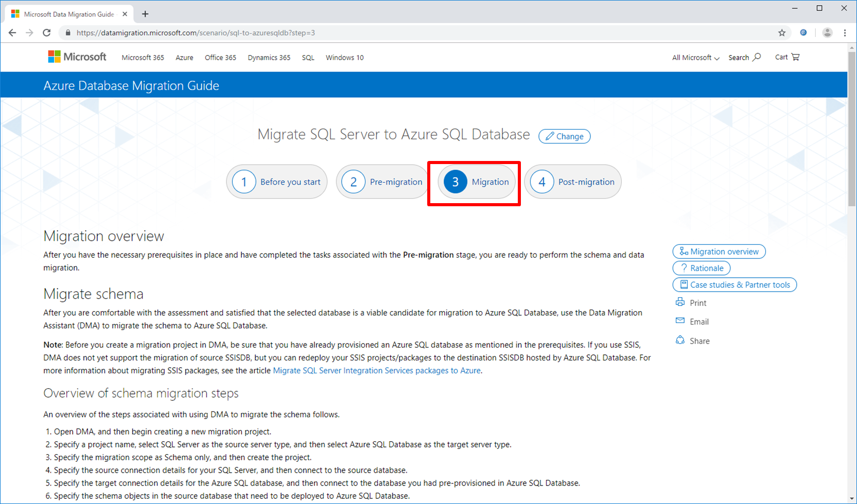Click the Email link text
This screenshot has height=504, width=857.
click(x=699, y=321)
